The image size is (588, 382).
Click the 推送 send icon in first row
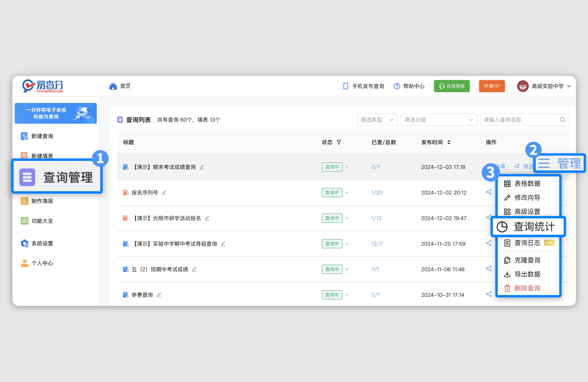(x=517, y=166)
